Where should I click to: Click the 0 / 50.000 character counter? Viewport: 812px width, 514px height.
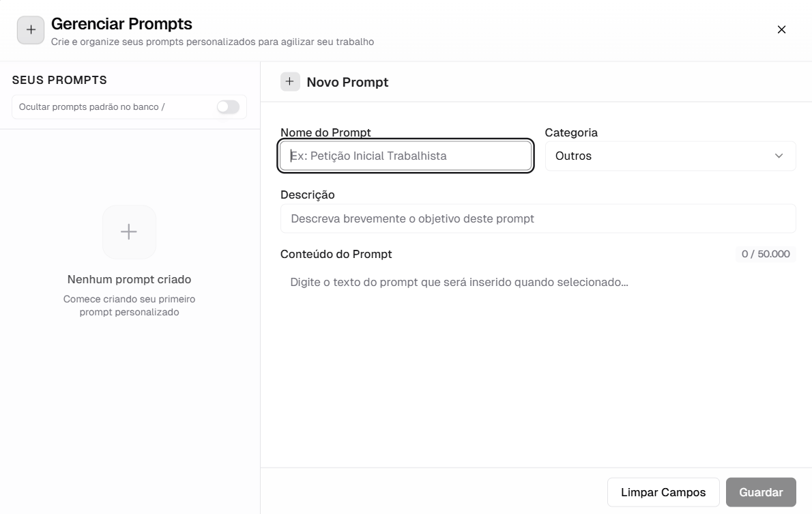(766, 254)
